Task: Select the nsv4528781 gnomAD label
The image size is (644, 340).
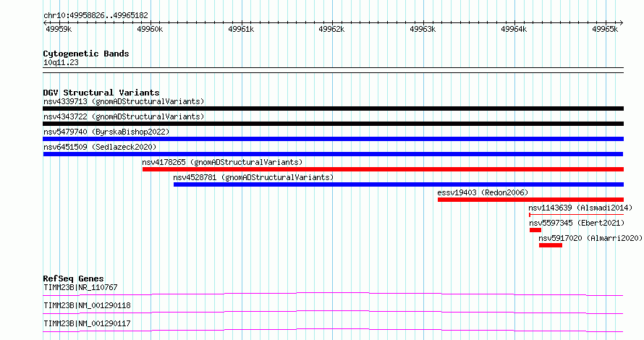Action: coord(253,177)
